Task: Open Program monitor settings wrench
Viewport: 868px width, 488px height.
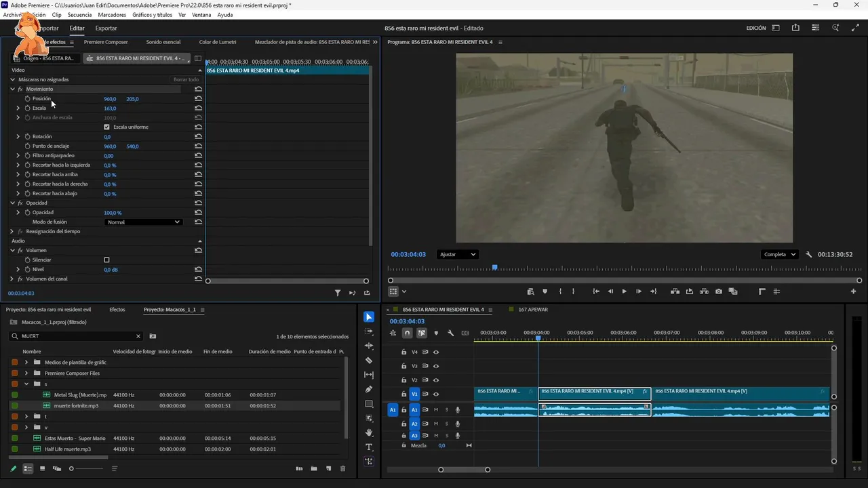Action: (809, 255)
